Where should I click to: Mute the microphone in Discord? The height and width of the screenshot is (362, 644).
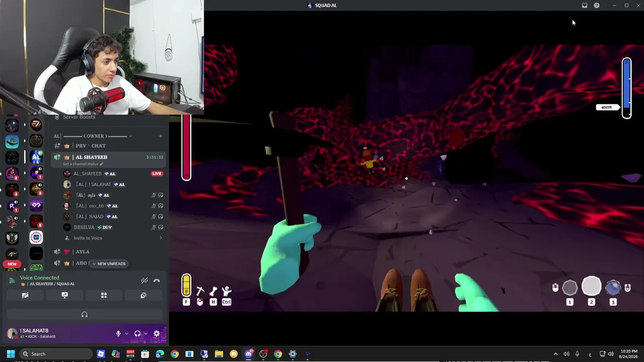click(x=118, y=333)
